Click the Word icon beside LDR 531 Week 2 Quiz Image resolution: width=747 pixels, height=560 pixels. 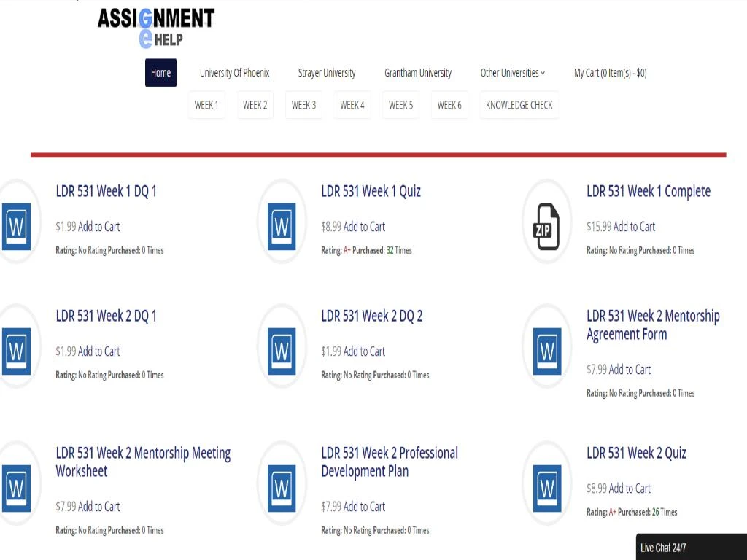[x=547, y=489]
